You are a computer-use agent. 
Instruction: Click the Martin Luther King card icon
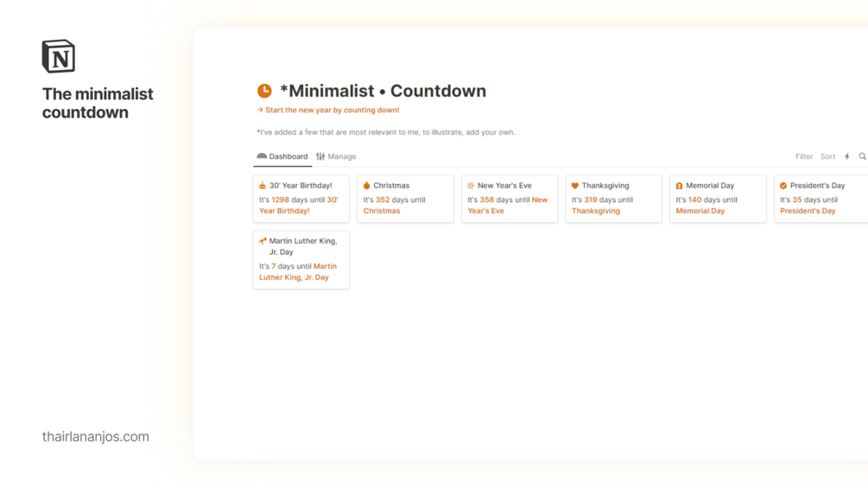pos(263,241)
